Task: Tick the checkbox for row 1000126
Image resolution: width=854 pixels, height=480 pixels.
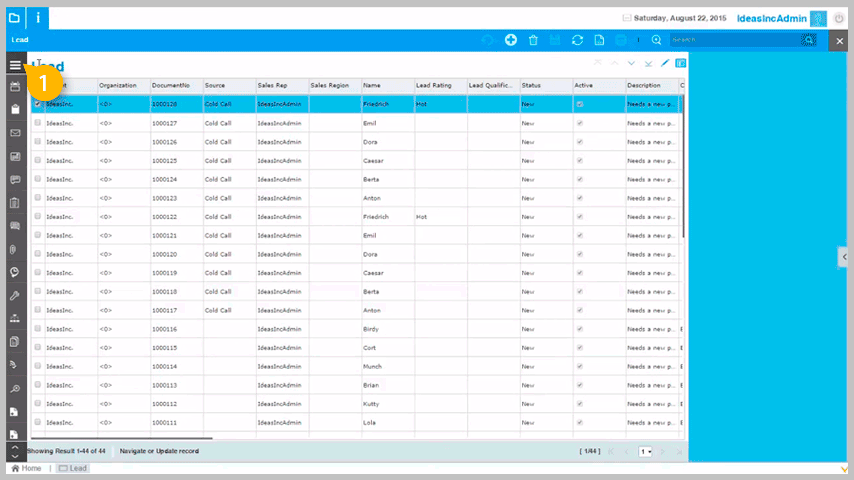Action: click(x=38, y=142)
